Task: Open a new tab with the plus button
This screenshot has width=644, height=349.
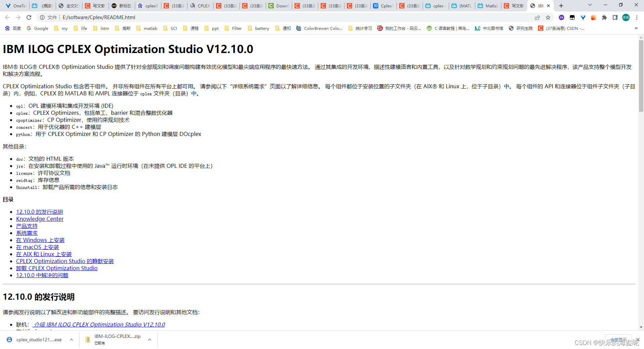Action: [561, 6]
